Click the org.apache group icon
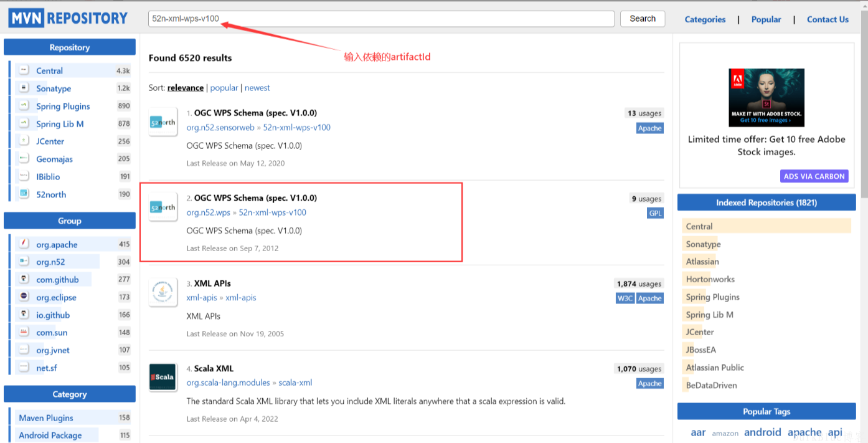The width and height of the screenshot is (868, 443). pyautogui.click(x=24, y=244)
